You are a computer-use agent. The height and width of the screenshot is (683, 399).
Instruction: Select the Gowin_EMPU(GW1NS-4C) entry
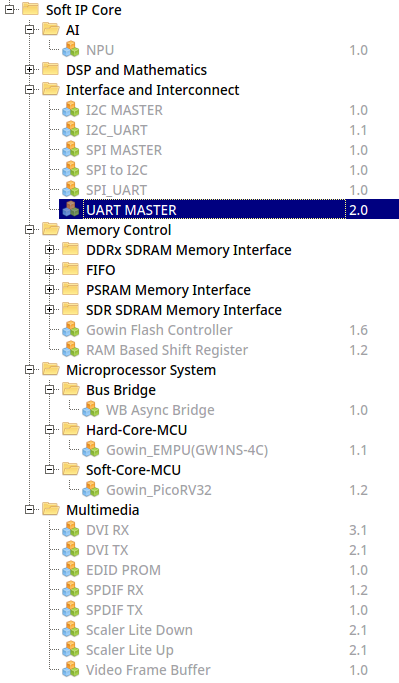187,450
